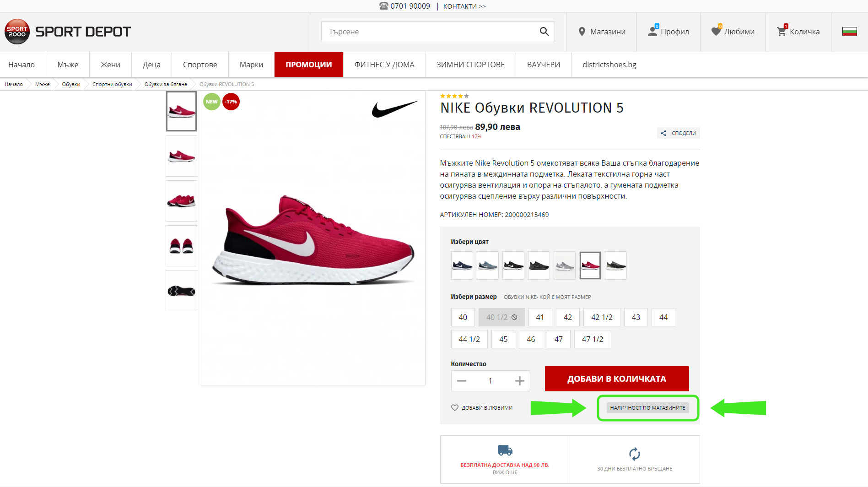
Task: Open the Любими favorites list
Action: click(x=733, y=32)
